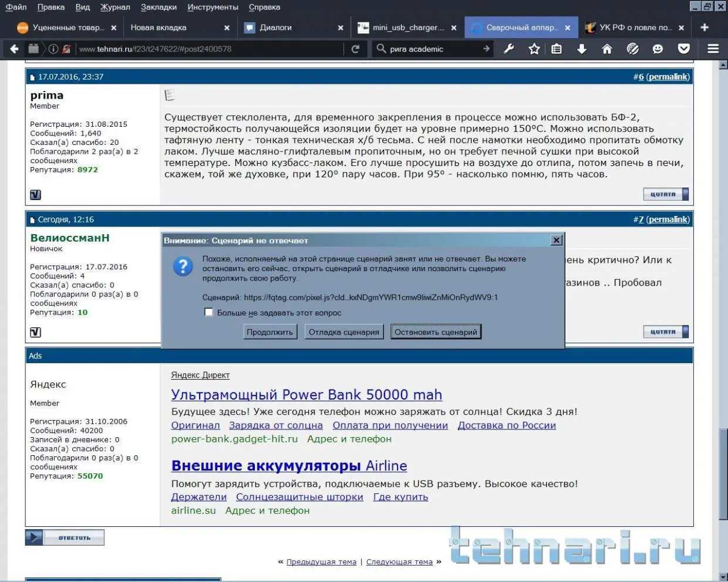Go to 'Предыдущая тема' link

[x=321, y=562]
